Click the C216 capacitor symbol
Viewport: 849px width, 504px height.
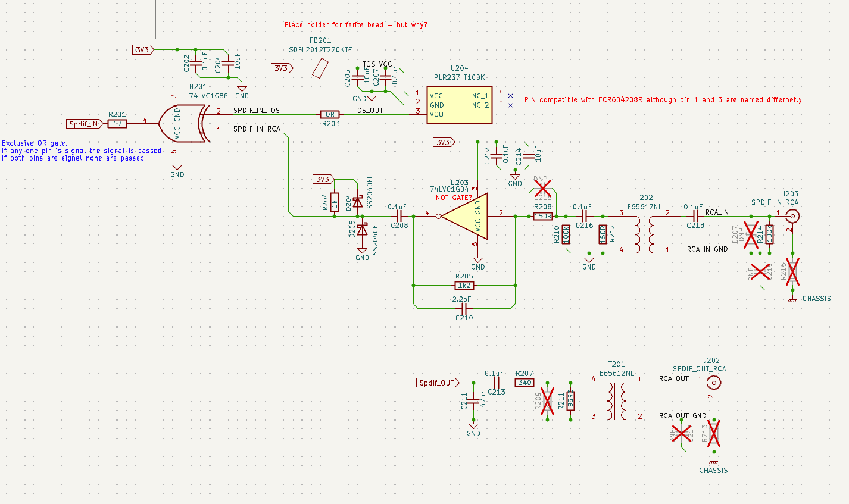click(x=584, y=216)
